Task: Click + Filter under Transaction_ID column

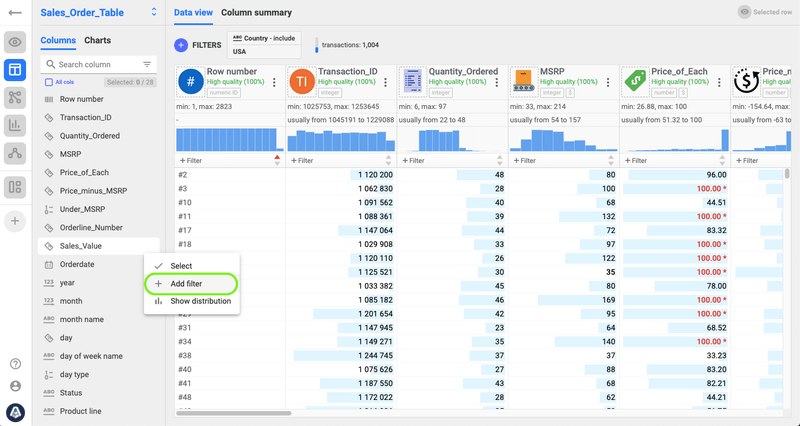Action: click(x=302, y=160)
